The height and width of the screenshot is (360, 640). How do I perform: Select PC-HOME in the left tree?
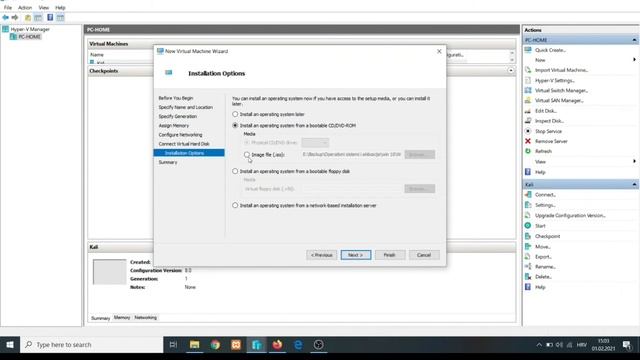[x=29, y=37]
